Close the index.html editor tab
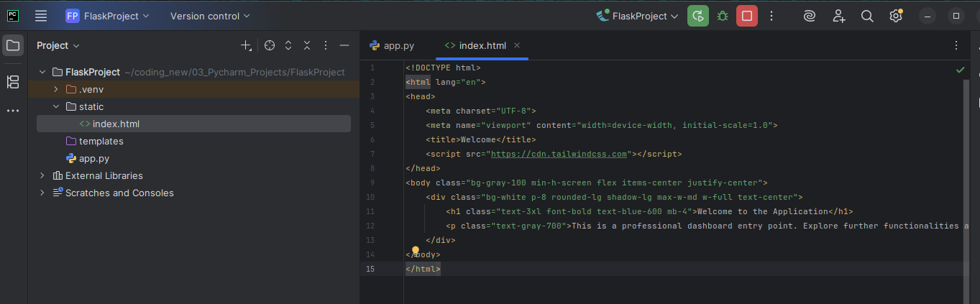The image size is (980, 304). [517, 45]
